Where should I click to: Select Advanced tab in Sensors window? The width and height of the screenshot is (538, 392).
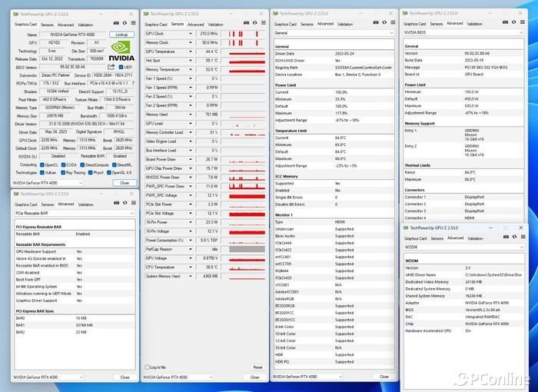tap(196, 25)
